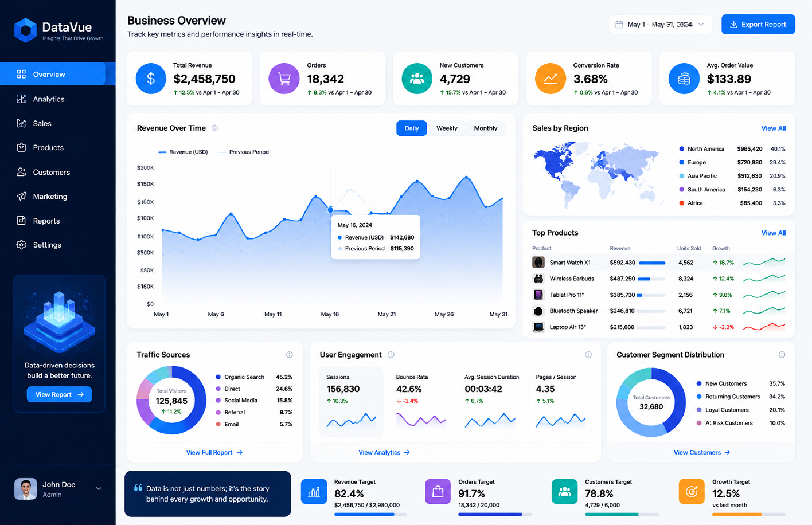The height and width of the screenshot is (525, 812).
Task: Click the Organic Search traffic source row
Action: (x=254, y=377)
